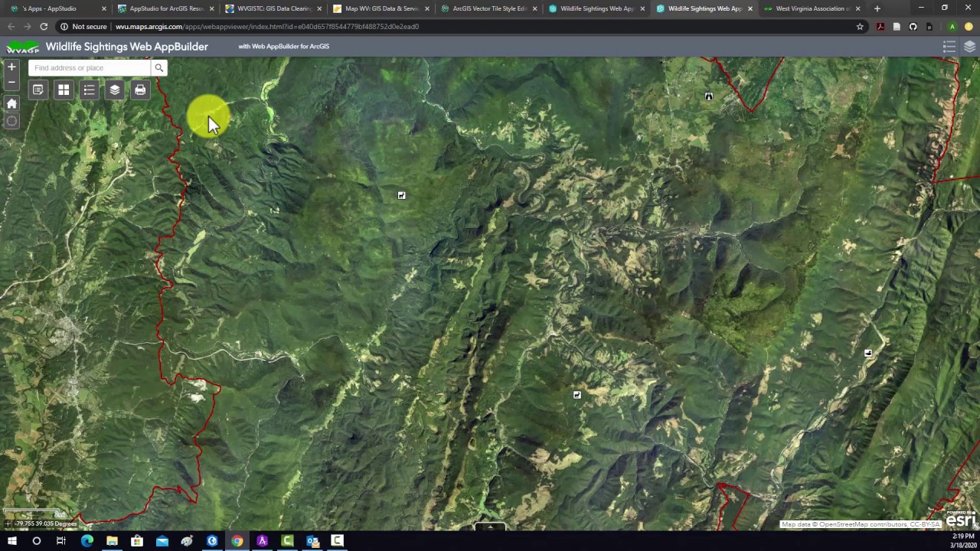Viewport: 980px width, 551px height.
Task: Click the WVAGP logo in the header
Action: [22, 47]
